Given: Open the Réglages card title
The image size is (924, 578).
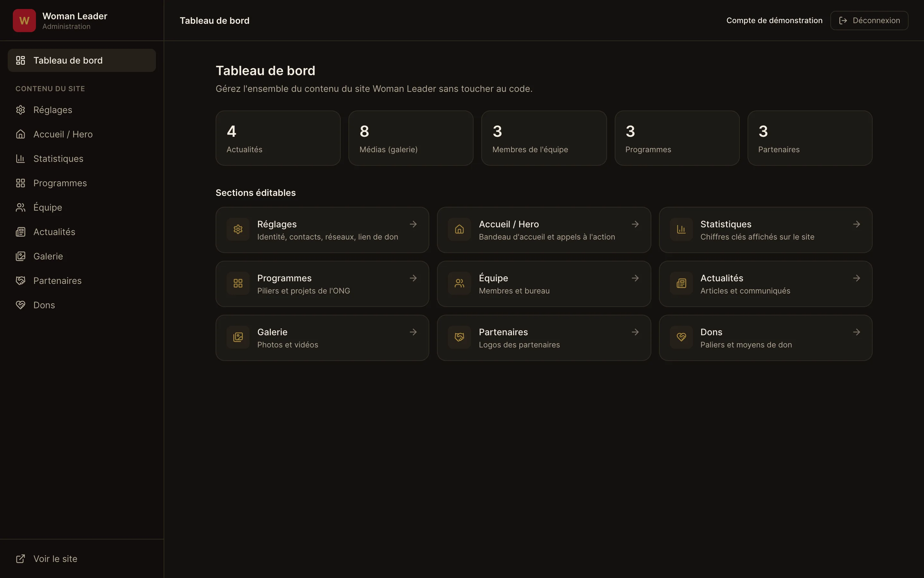Looking at the screenshot, I should tap(277, 224).
